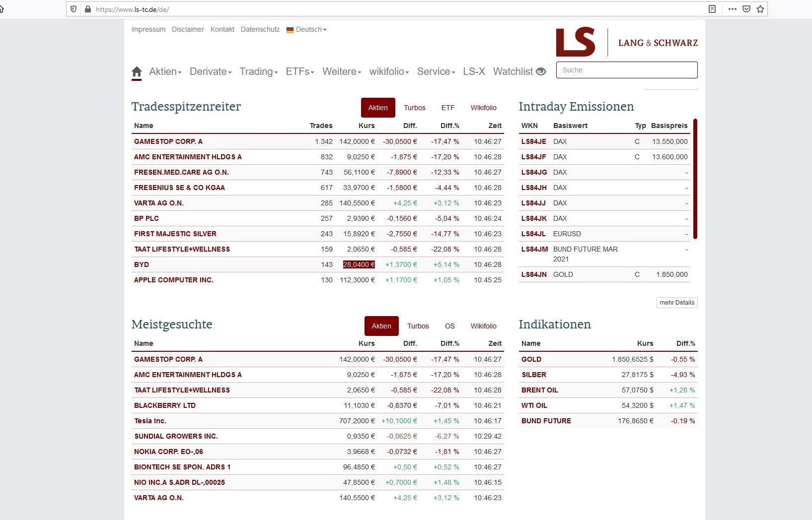Screen dimensions: 812x520
Task: Switch to OS tab in Meistgesuchte
Action: 450,326
